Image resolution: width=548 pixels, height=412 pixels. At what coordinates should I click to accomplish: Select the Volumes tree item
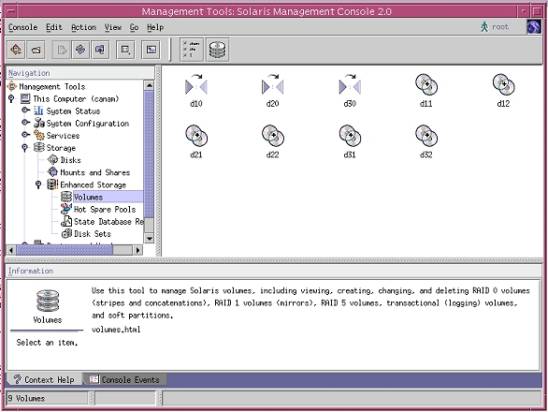pyautogui.click(x=88, y=197)
